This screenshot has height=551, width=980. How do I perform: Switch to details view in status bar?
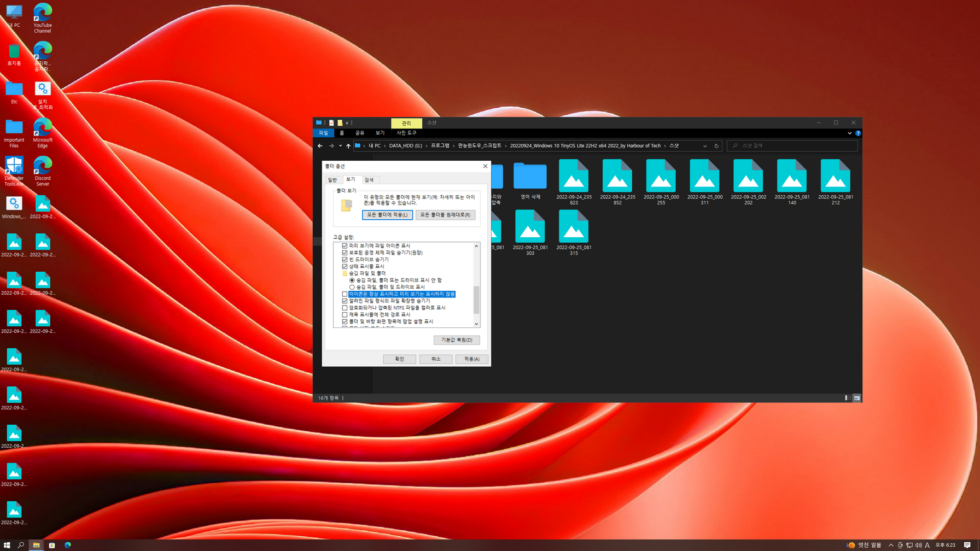[847, 398]
